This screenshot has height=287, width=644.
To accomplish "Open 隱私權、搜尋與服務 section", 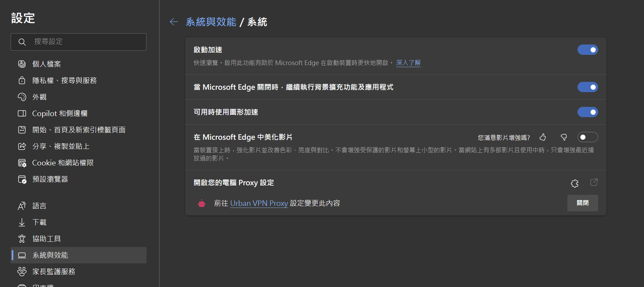I will tap(79, 80).
